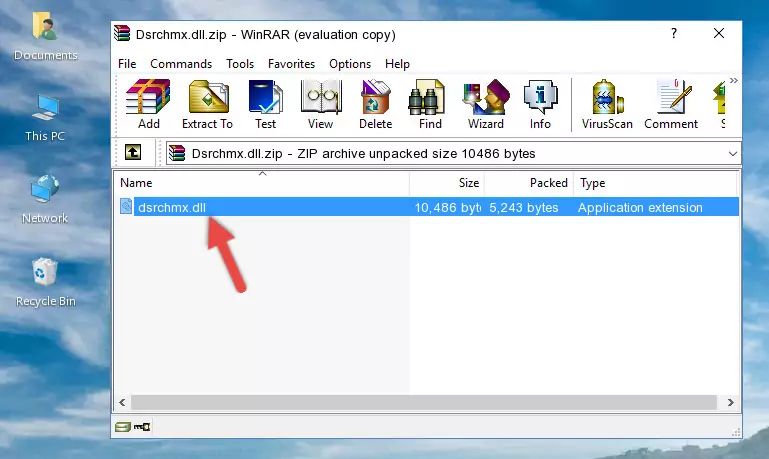Click the archive path text field
The image size is (769, 459).
[x=453, y=153]
